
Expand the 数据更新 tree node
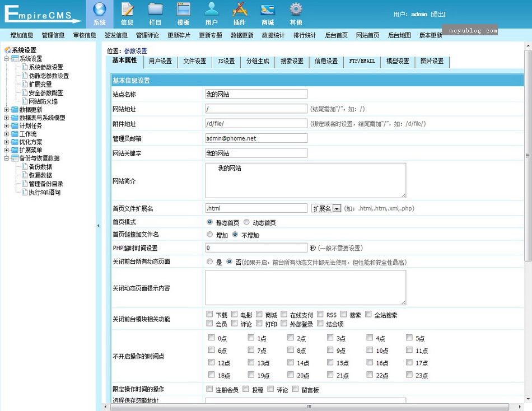(7, 110)
